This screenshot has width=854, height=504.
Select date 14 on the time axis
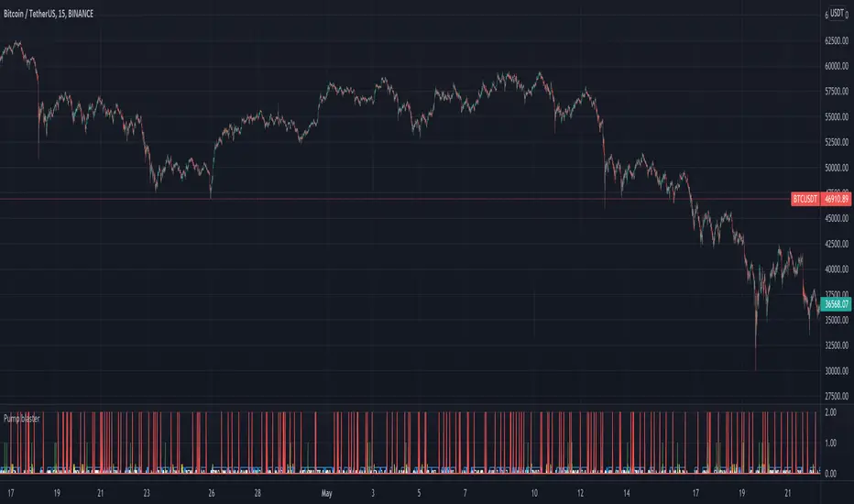pos(628,491)
